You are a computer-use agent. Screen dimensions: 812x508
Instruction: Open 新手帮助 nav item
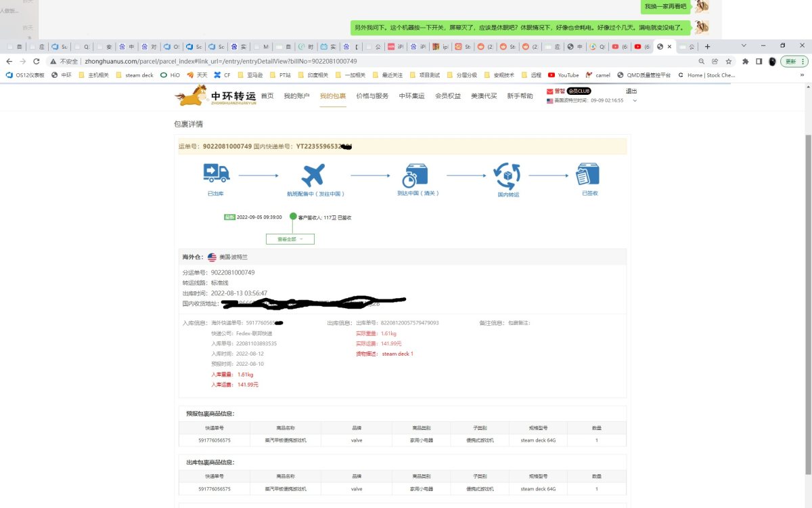click(520, 96)
